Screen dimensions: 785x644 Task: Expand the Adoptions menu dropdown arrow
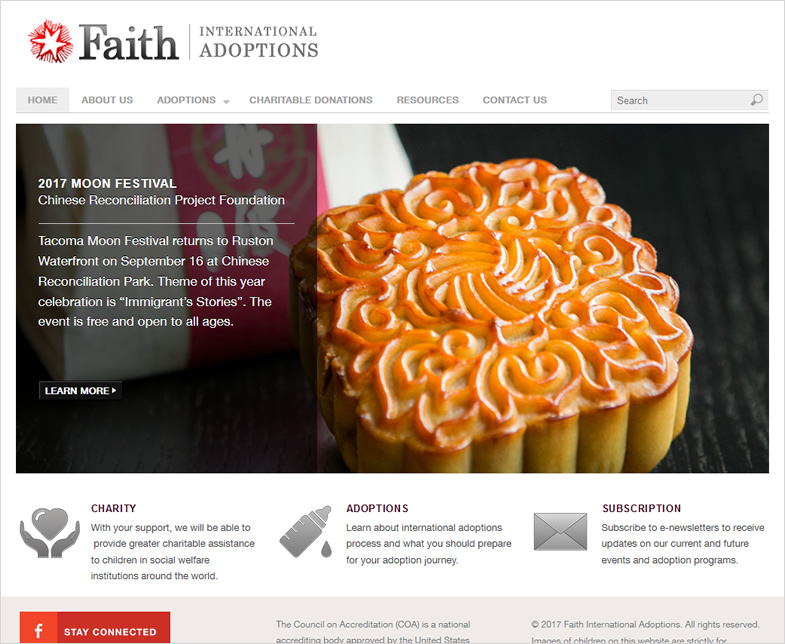pyautogui.click(x=226, y=102)
